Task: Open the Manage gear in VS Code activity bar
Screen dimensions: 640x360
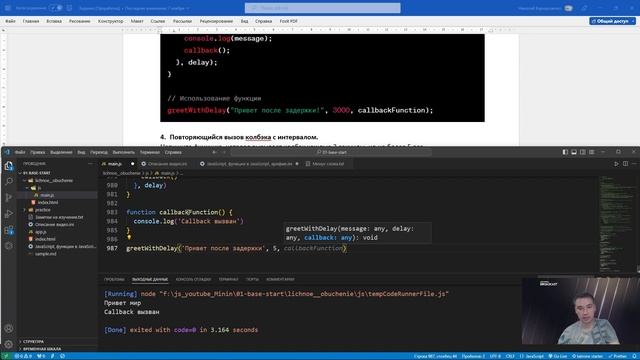Action: click(9, 344)
